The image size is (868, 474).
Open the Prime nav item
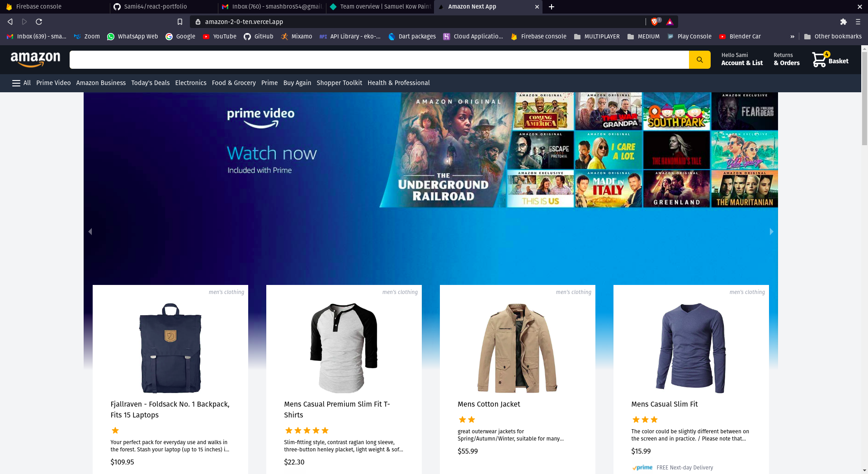click(269, 83)
